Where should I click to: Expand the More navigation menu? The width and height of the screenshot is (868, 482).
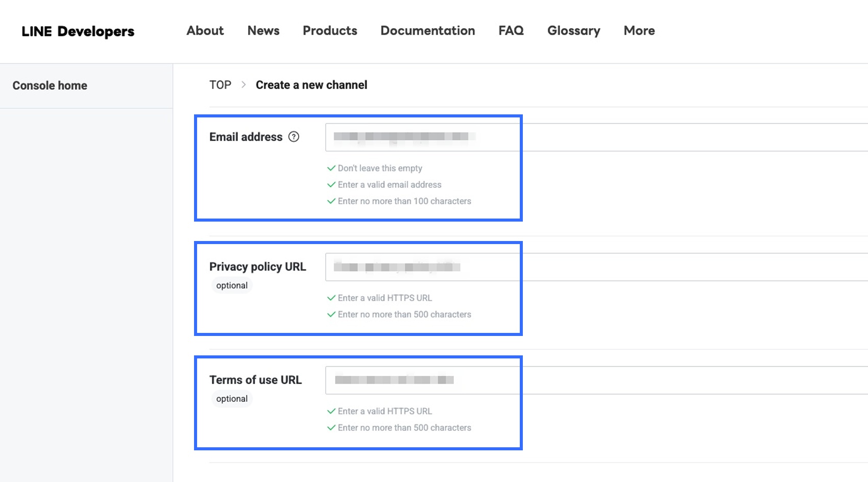pos(639,31)
